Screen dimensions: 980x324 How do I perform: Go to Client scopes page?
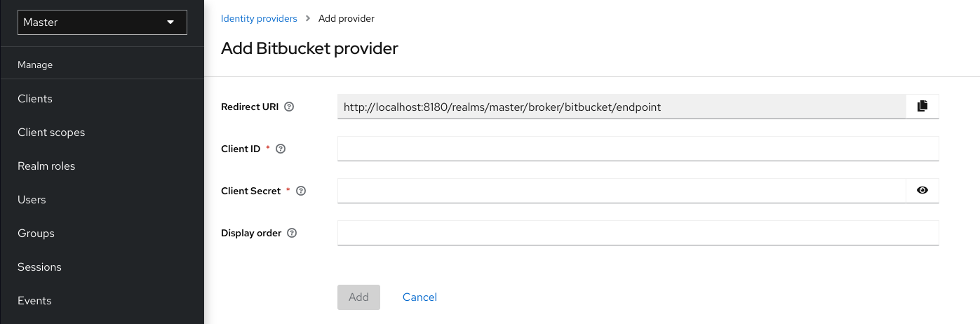51,133
